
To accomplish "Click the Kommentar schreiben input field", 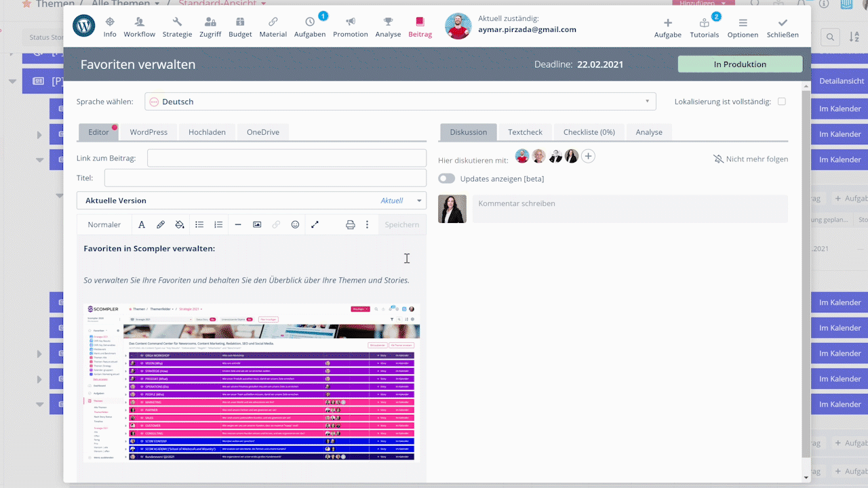I will (x=629, y=209).
